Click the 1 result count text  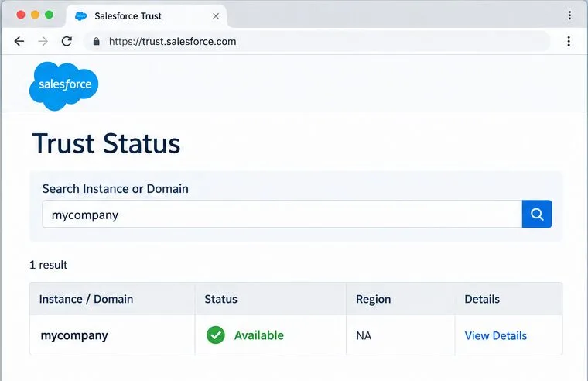pyautogui.click(x=49, y=265)
